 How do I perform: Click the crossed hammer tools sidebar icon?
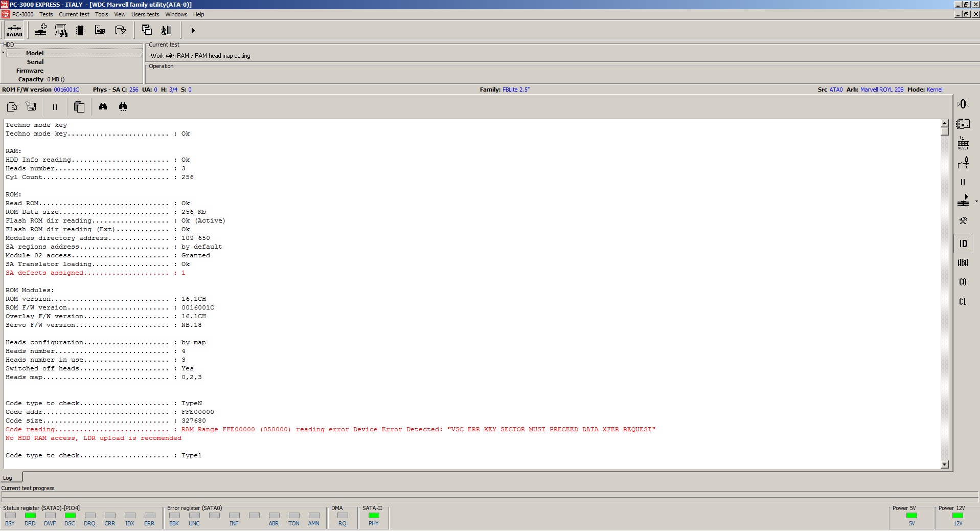pos(963,220)
